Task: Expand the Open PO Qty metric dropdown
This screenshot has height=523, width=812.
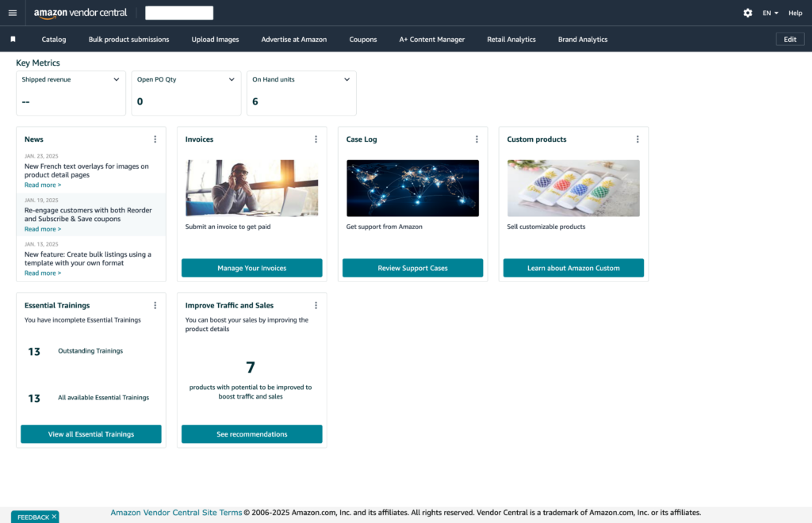Action: coord(232,80)
